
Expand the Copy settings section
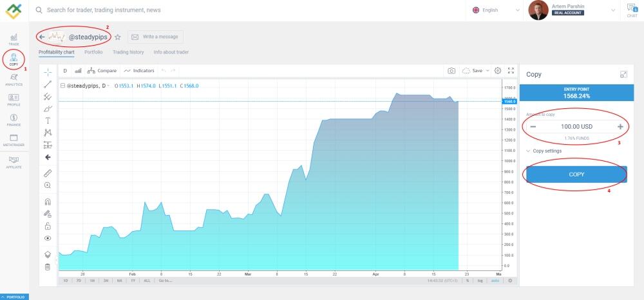[x=544, y=151]
